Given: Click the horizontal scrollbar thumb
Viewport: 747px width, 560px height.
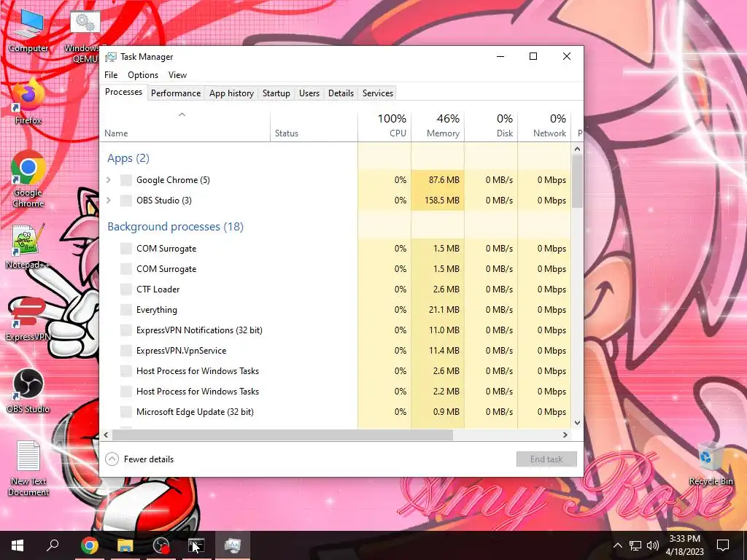Looking at the screenshot, I should pos(282,435).
